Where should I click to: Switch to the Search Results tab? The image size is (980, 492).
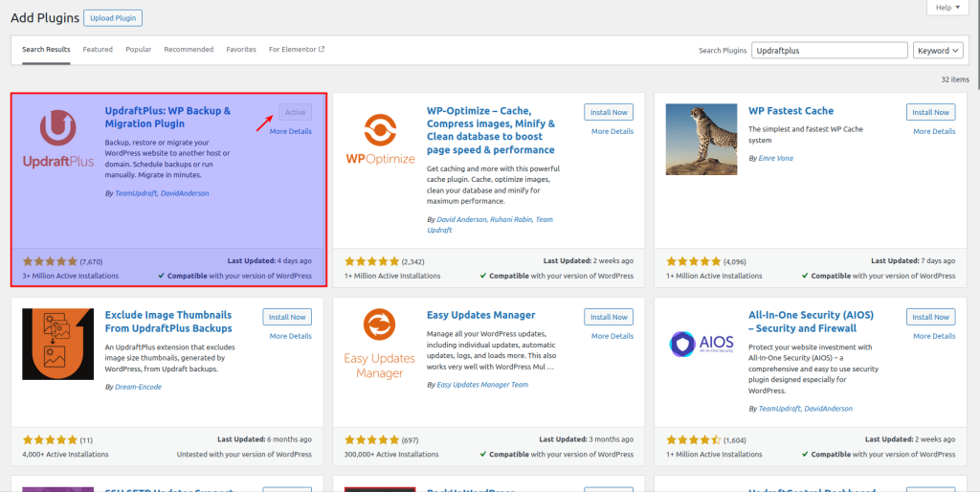coord(46,50)
